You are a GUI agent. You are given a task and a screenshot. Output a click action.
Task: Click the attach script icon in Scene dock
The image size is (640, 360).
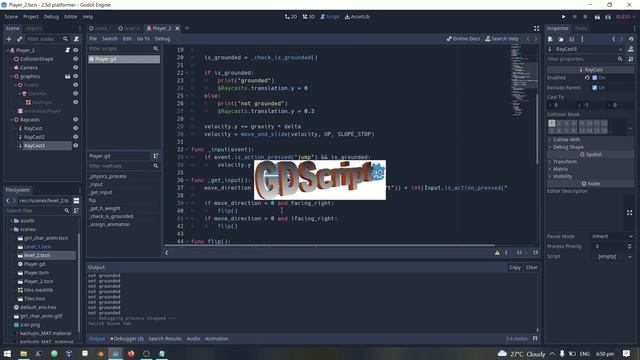[x=76, y=39]
